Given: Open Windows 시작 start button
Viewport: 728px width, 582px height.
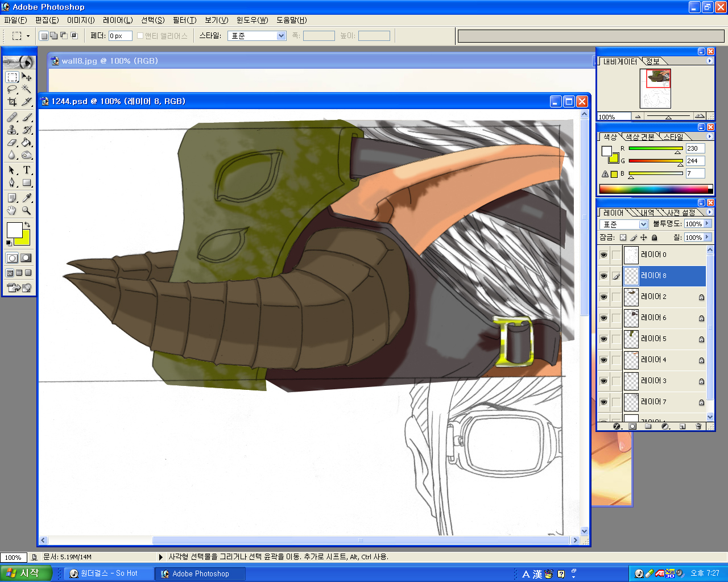Looking at the screenshot, I should click(x=26, y=573).
